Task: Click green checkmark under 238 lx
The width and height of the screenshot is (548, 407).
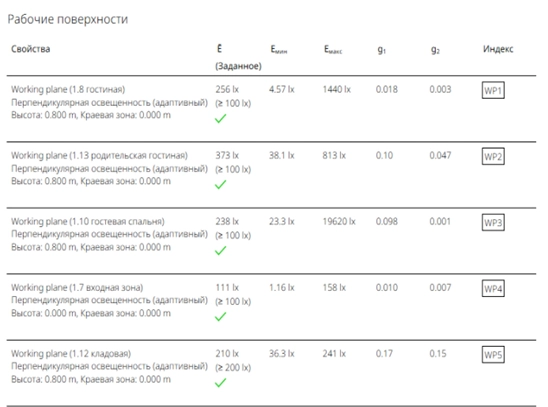Action: point(221,250)
